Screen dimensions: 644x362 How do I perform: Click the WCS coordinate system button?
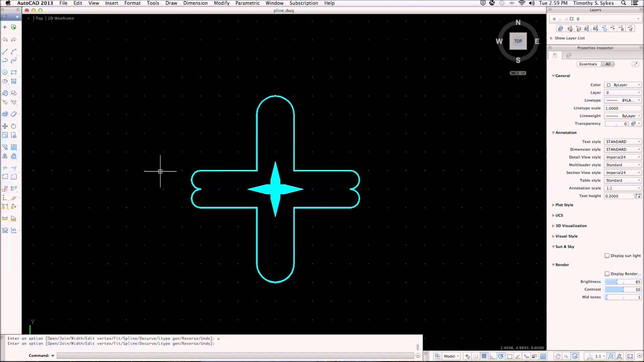(x=518, y=73)
